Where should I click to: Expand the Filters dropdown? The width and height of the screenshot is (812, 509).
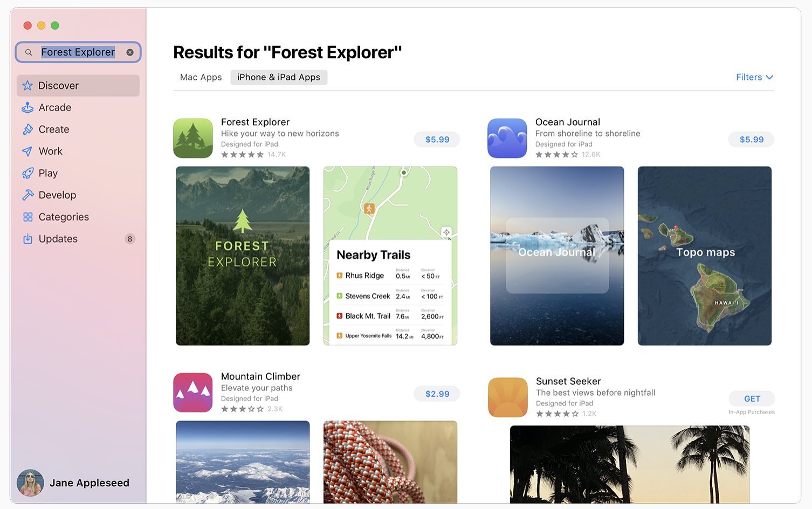pos(754,77)
